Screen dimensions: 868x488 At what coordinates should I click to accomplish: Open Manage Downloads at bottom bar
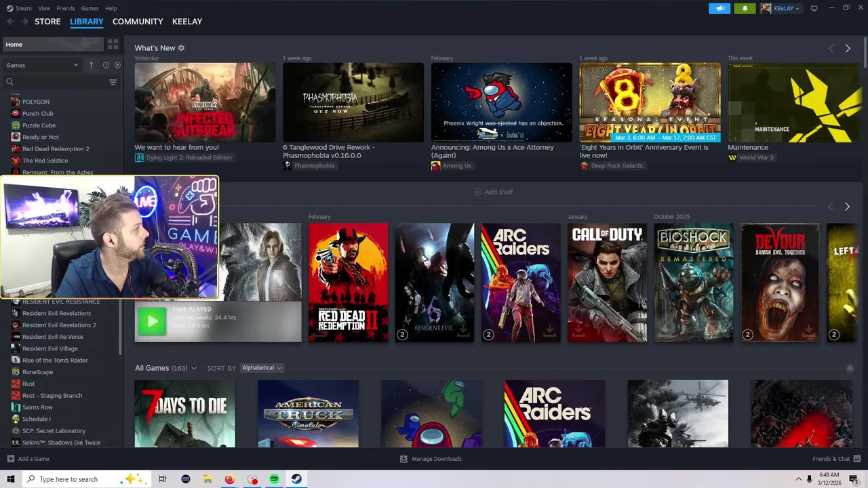click(x=431, y=459)
